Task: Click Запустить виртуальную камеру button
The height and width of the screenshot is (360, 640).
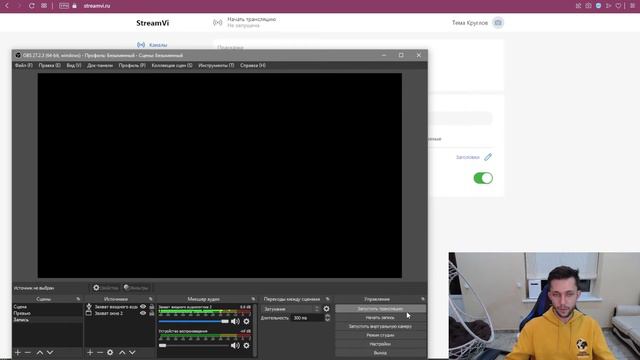Action: click(x=380, y=327)
